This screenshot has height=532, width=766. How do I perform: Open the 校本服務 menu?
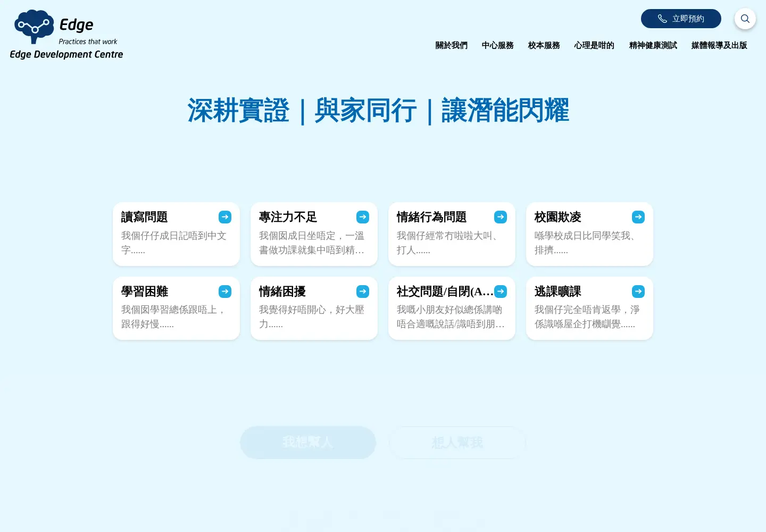[x=544, y=46]
